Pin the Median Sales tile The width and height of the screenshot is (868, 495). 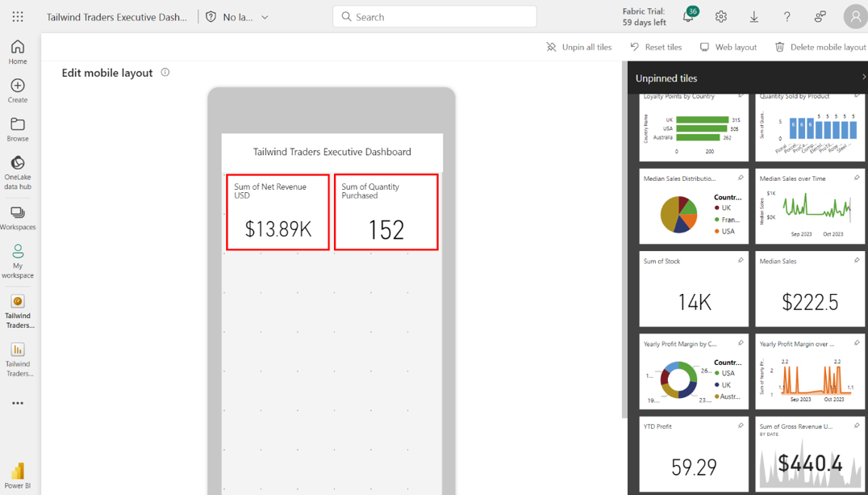click(856, 261)
